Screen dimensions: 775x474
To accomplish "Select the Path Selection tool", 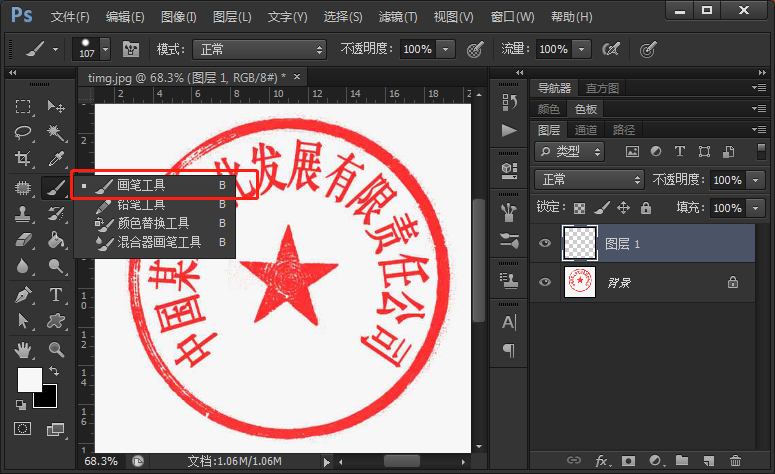I will click(23, 321).
